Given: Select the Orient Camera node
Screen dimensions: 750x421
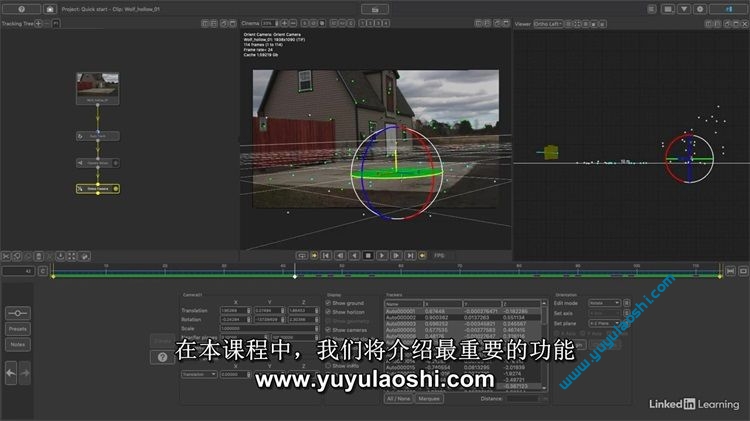Looking at the screenshot, I should click(98, 189).
